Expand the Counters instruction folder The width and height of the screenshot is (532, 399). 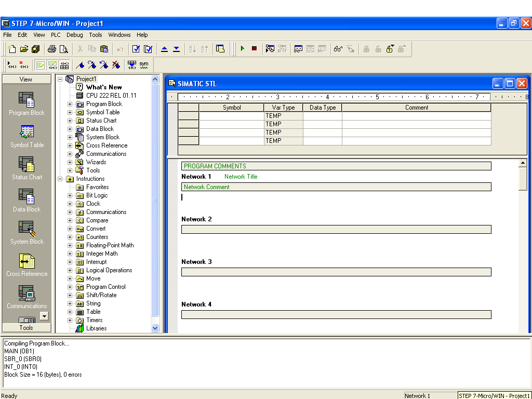pos(70,237)
